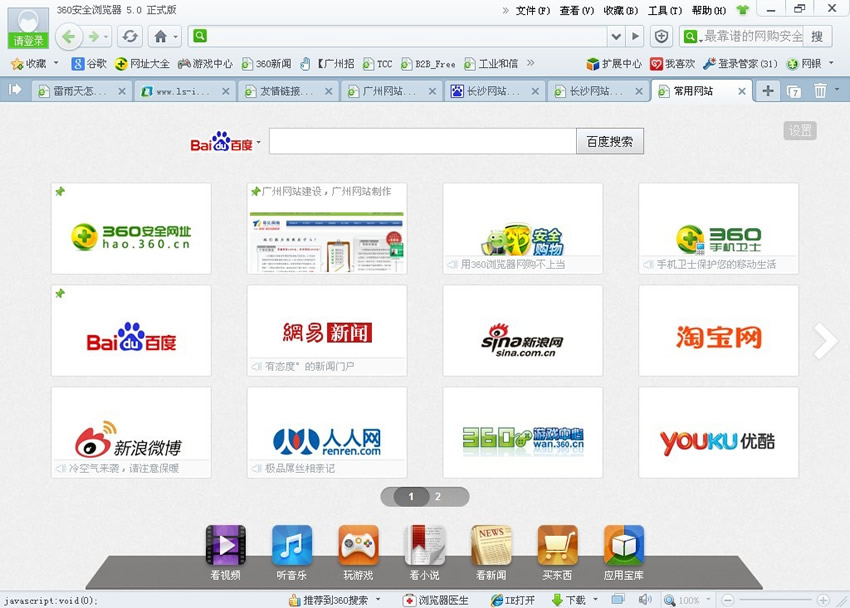Close the 常用网站 tab
850x608 pixels.
(x=742, y=92)
